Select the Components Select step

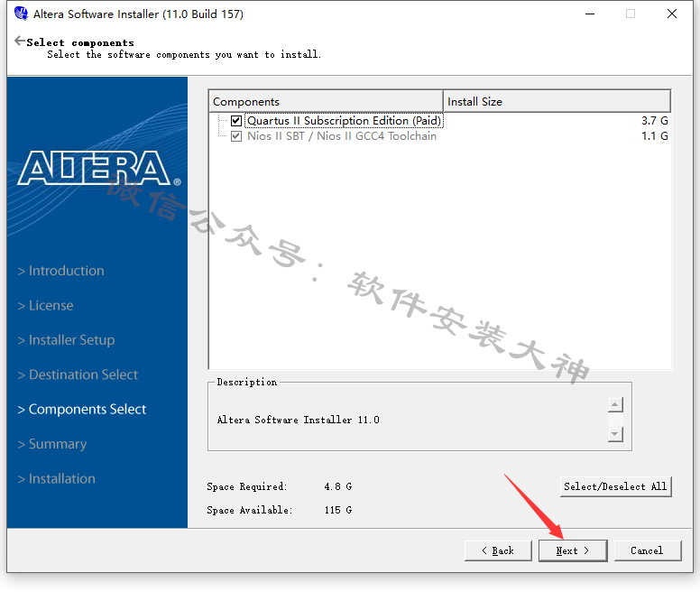point(82,410)
